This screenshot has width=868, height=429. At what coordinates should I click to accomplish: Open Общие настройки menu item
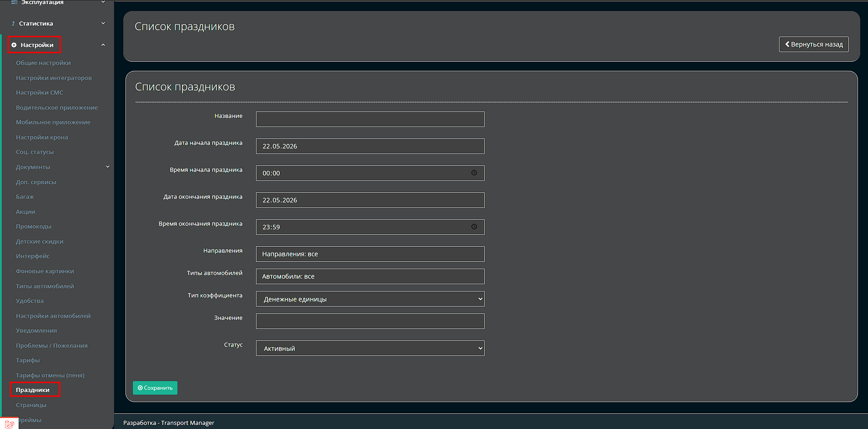point(43,63)
